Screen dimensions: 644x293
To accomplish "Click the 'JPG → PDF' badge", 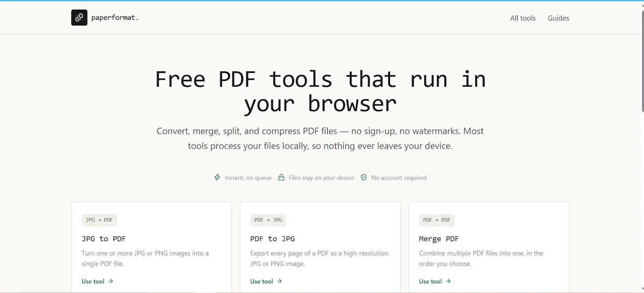I will (x=99, y=220).
